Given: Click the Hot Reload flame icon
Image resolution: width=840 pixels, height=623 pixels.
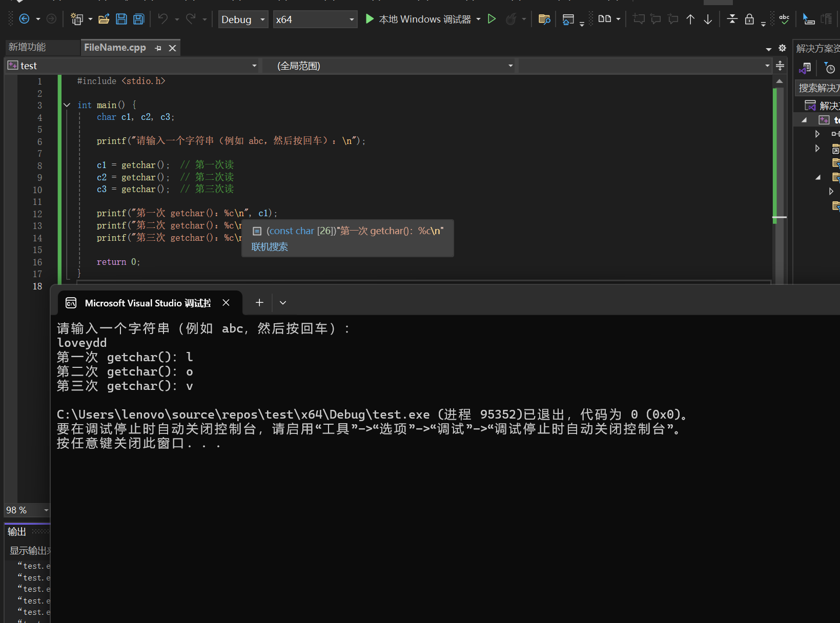Looking at the screenshot, I should pos(512,19).
